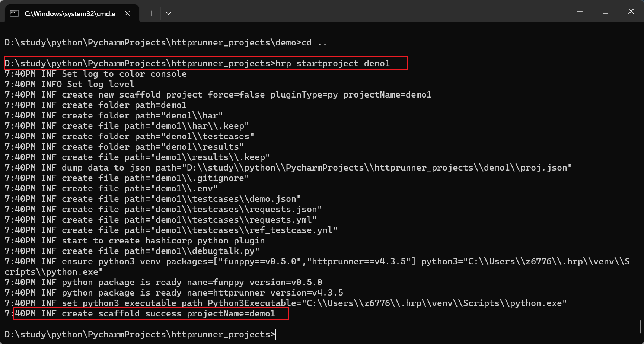Click the Set log to color console line
The width and height of the screenshot is (644, 344).
[x=96, y=73]
